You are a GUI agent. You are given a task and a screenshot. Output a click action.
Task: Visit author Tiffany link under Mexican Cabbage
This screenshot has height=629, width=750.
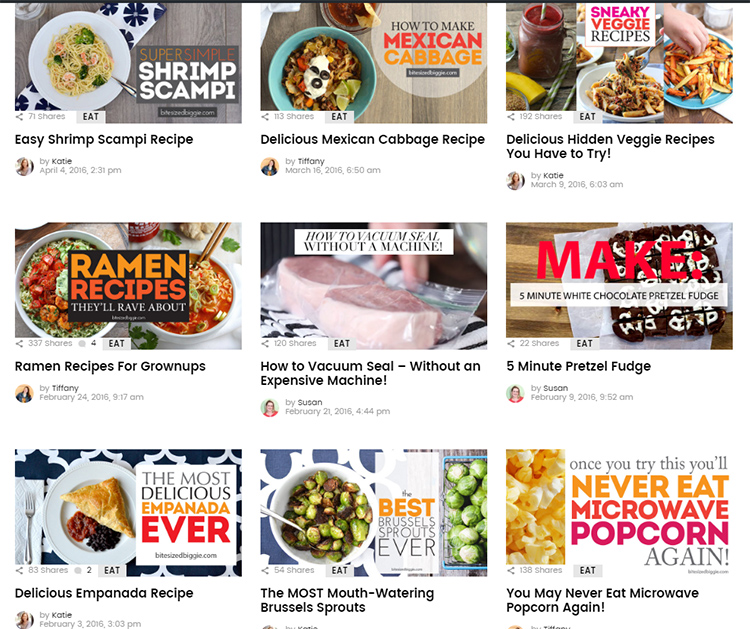point(311,161)
